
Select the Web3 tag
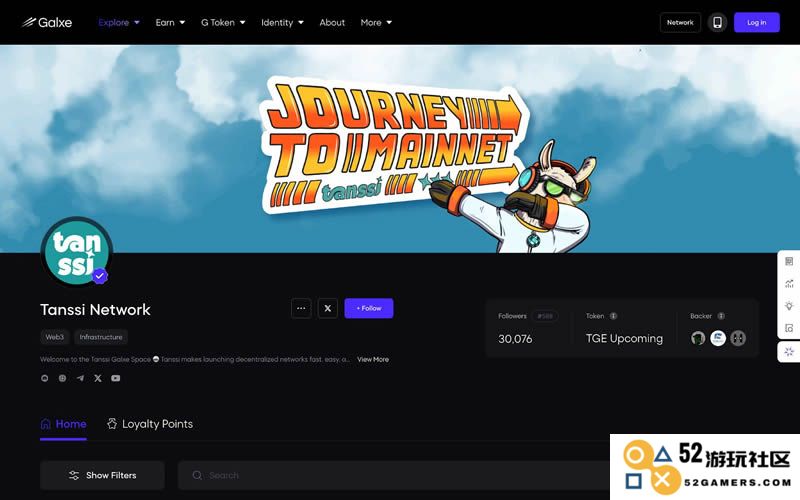click(x=55, y=337)
